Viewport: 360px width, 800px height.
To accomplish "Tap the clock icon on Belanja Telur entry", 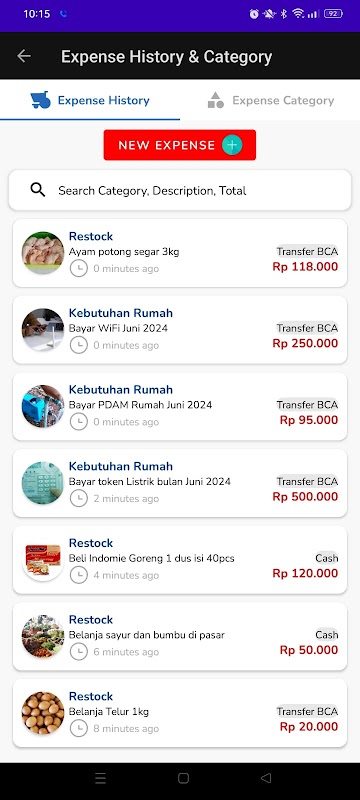I will click(x=79, y=728).
